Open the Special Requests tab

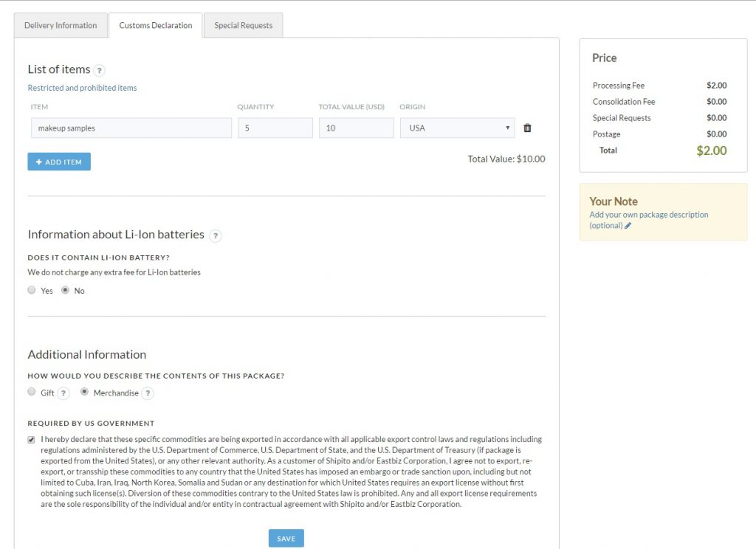(x=244, y=25)
